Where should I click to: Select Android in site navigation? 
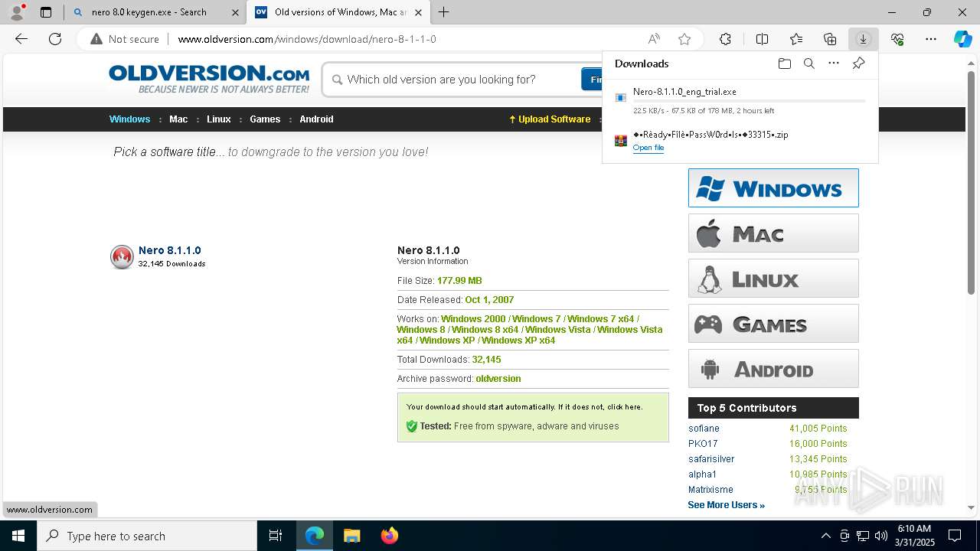coord(316,119)
